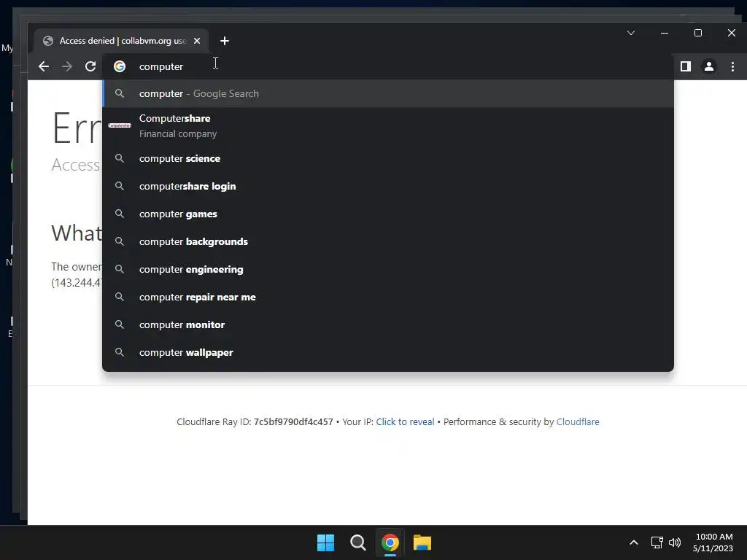Click the address bar containing computer
The height and width of the screenshot is (560, 747).
pos(388,66)
